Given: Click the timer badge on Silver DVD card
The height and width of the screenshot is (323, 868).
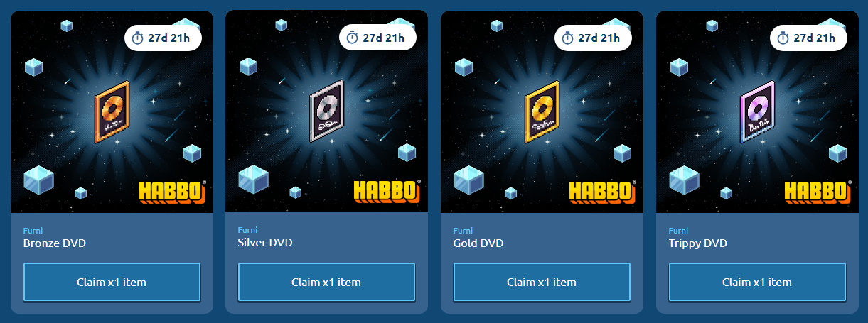Looking at the screenshot, I should tap(377, 38).
